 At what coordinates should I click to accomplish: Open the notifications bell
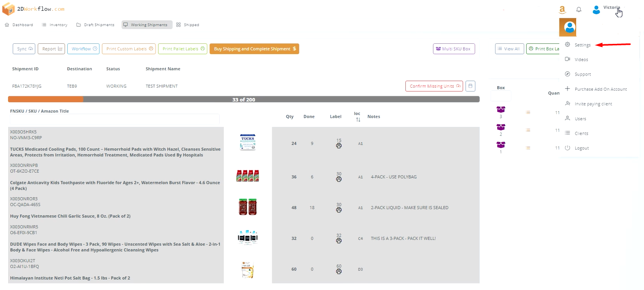[x=579, y=10]
